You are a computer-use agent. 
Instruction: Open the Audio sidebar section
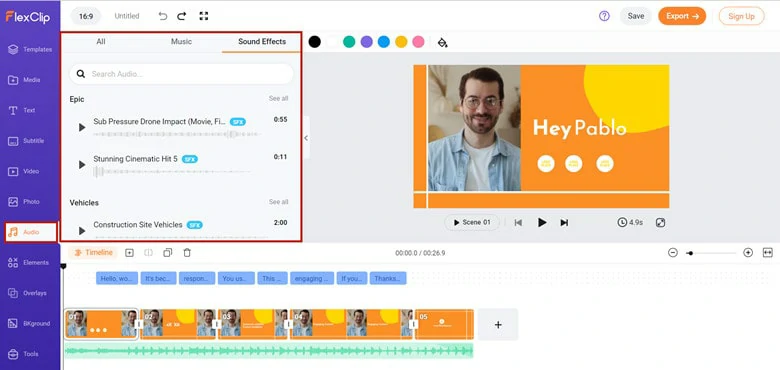tap(31, 232)
